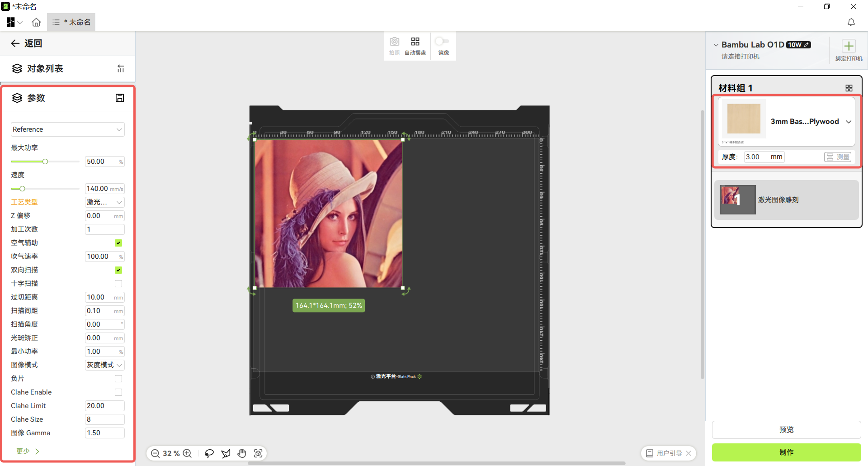868x466 pixels.
Task: Click the 测量 thickness measure button
Action: pyautogui.click(x=838, y=157)
